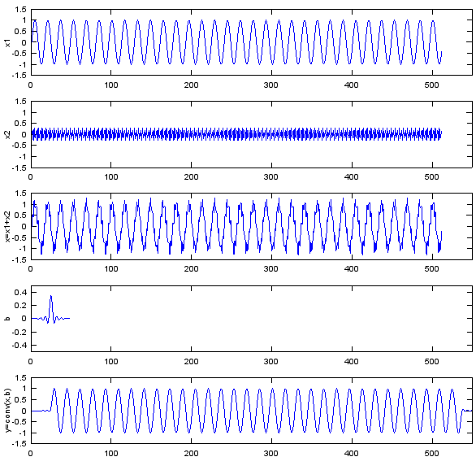
Task: Click the 200 tick label under x=x1+x2 plot
Action: point(191,269)
